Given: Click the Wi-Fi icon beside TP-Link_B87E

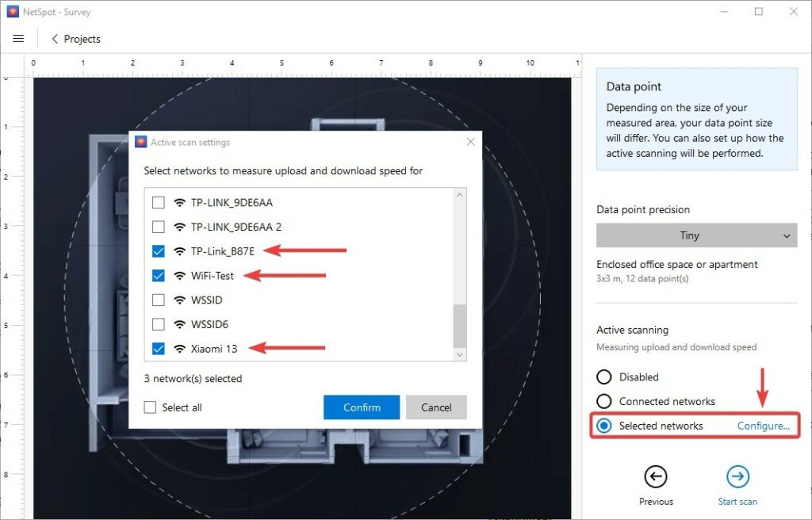Looking at the screenshot, I should 180,251.
